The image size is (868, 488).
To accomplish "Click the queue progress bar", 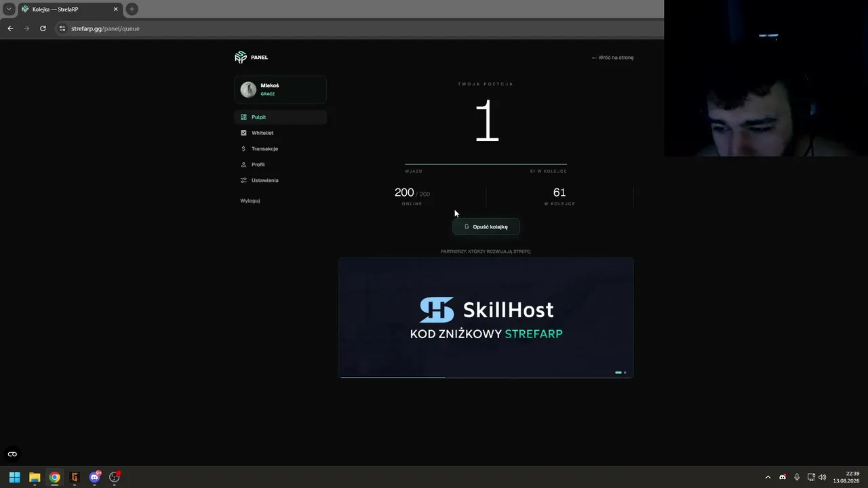I will click(x=486, y=164).
